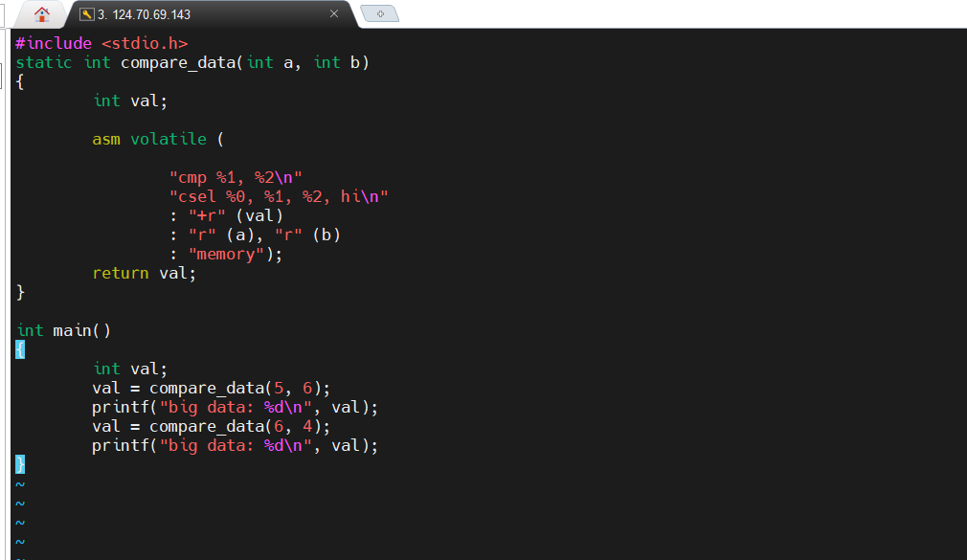The width and height of the screenshot is (967, 560).
Task: Click the "cmp %1, %2\n" string
Action: (x=236, y=178)
